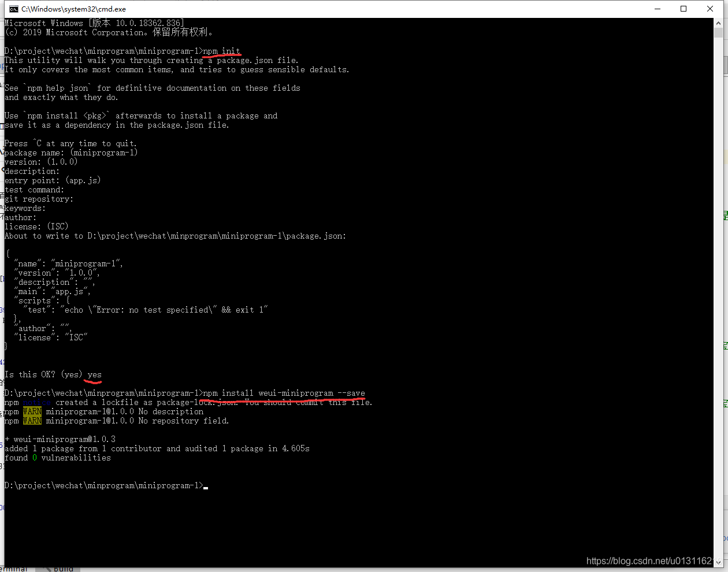The image size is (728, 572).
Task: Open the CSDN blog watermark link
Action: click(649, 560)
